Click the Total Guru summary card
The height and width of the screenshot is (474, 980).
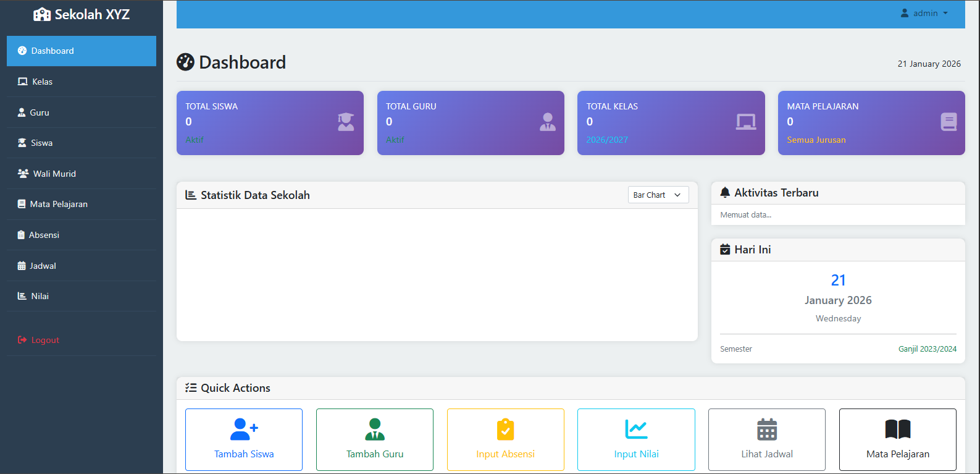[470, 123]
